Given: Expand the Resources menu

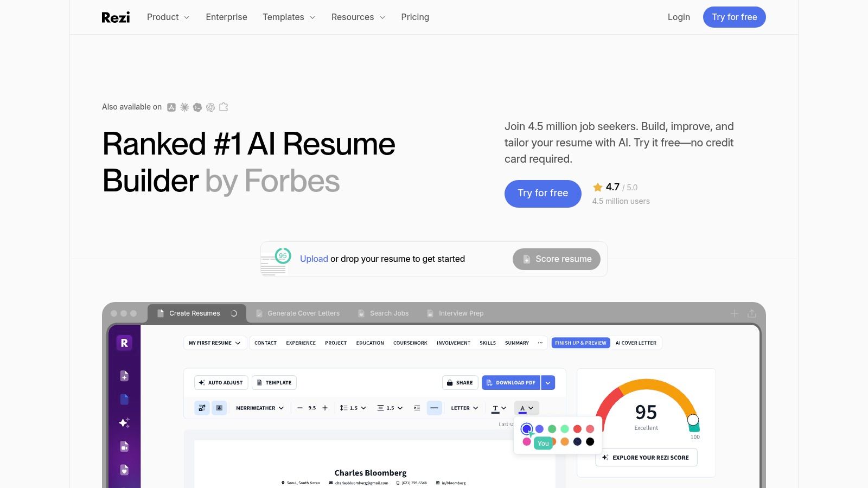Looking at the screenshot, I should (x=358, y=17).
